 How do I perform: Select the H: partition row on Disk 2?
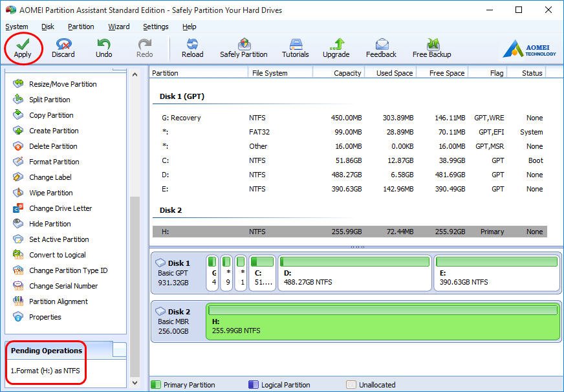(x=350, y=232)
